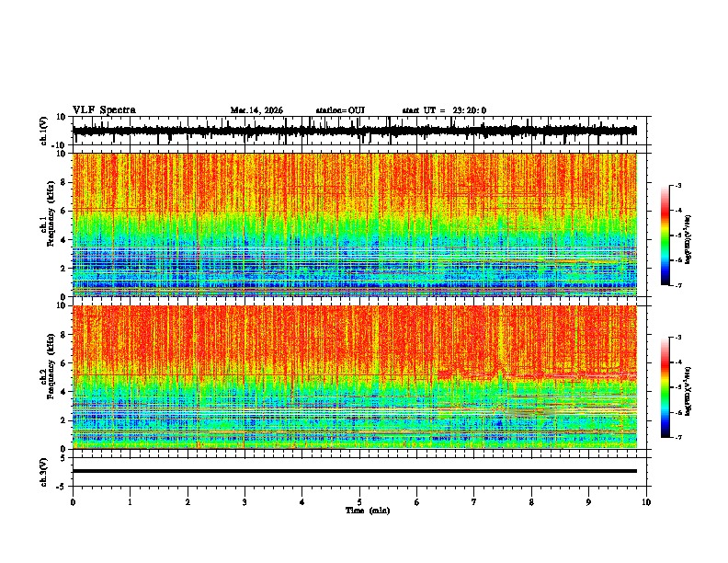Select the ch.1 frequency spectrogram plot
Viewport: 728px width, 563px height.
pyautogui.click(x=355, y=224)
